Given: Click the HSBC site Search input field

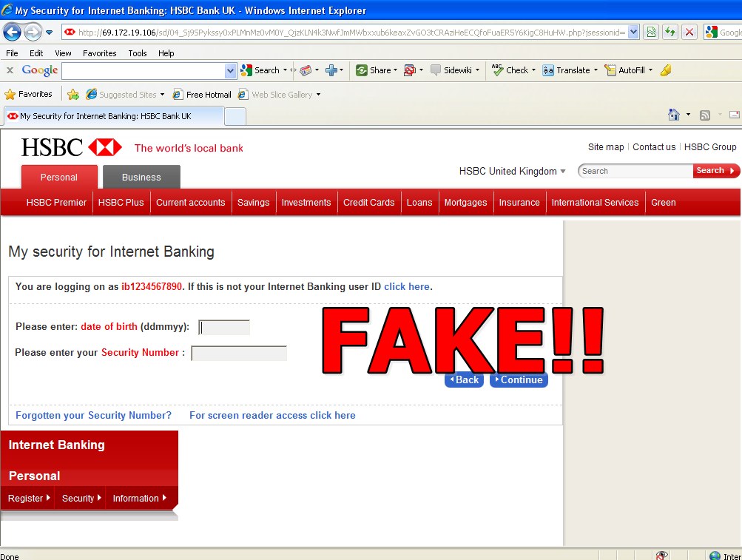Looking at the screenshot, I should [635, 171].
